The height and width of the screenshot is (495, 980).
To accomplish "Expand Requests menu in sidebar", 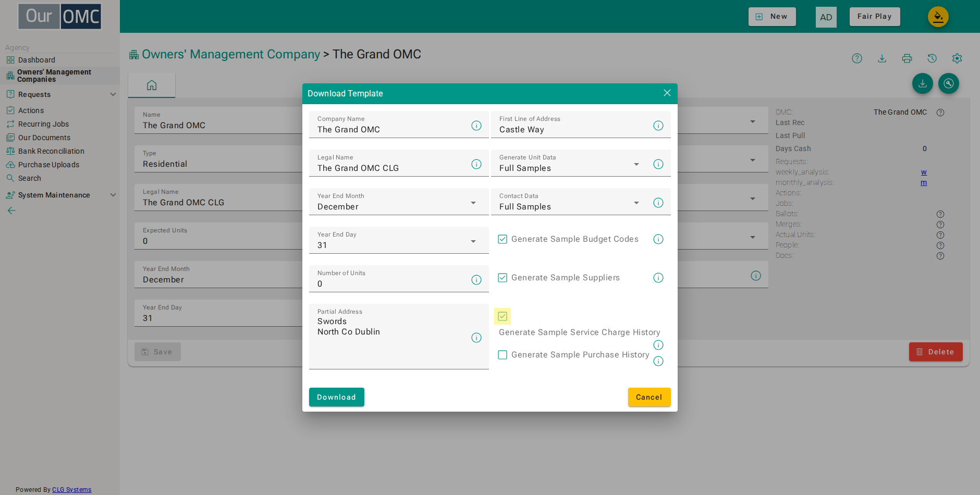I will [60, 94].
